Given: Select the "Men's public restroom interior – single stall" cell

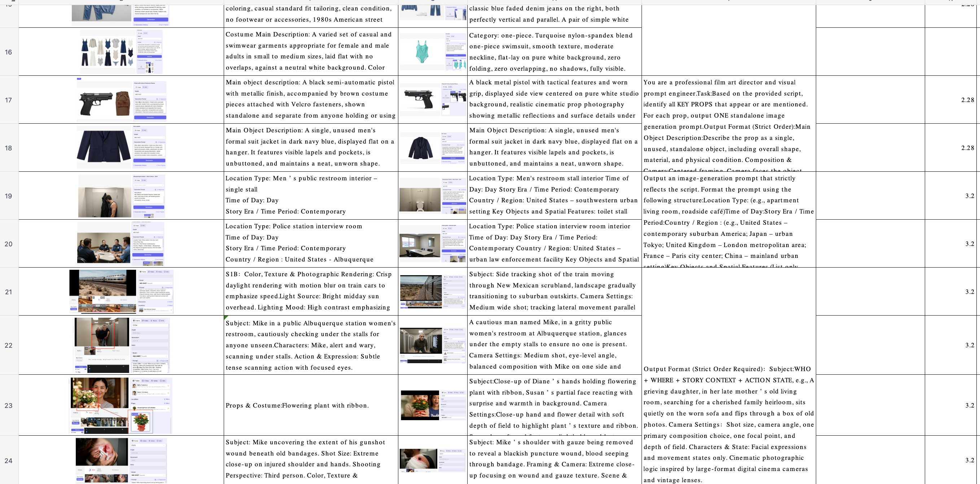Looking at the screenshot, I should coord(311,195).
